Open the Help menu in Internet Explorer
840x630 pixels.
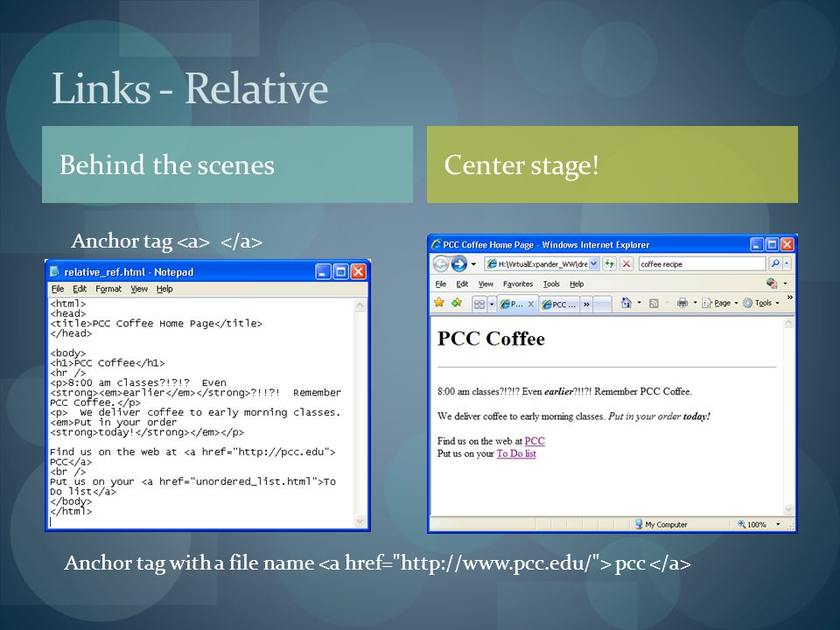[x=577, y=283]
